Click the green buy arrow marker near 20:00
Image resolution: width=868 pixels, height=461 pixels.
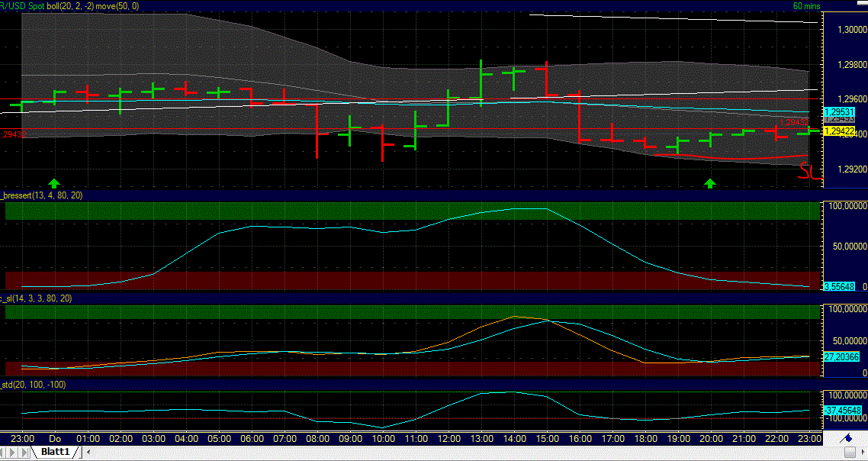(710, 183)
